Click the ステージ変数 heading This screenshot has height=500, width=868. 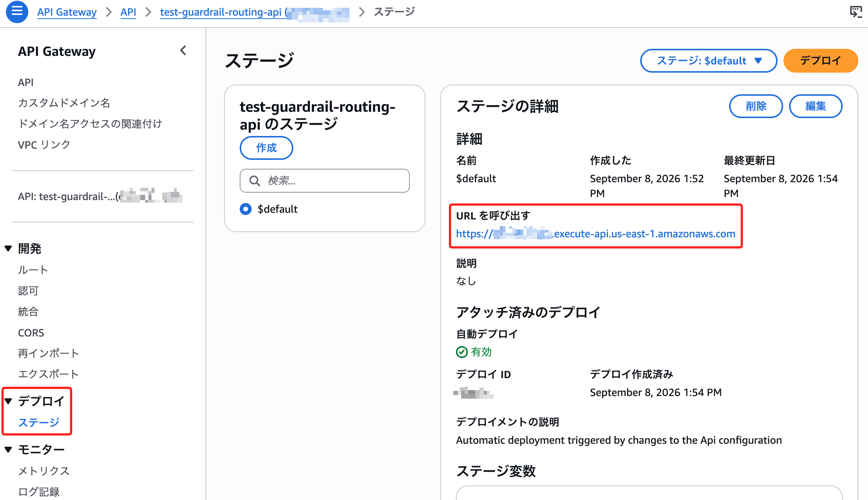click(496, 471)
